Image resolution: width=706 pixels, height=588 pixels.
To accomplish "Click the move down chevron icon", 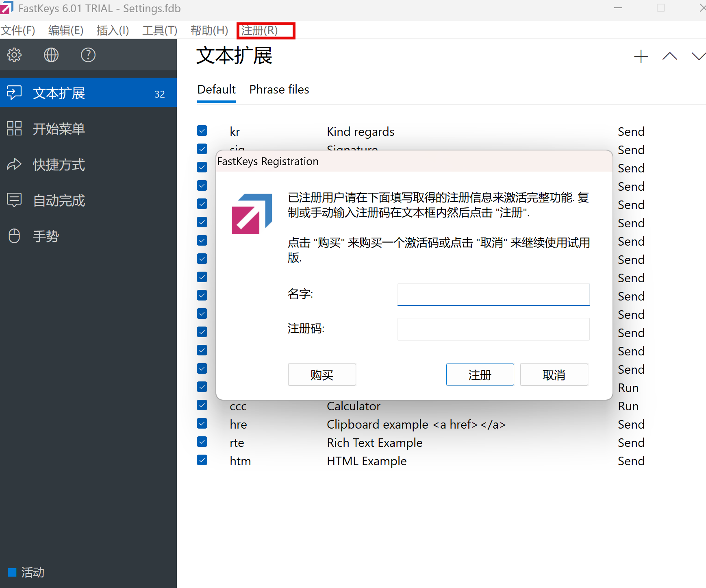I will tap(698, 57).
